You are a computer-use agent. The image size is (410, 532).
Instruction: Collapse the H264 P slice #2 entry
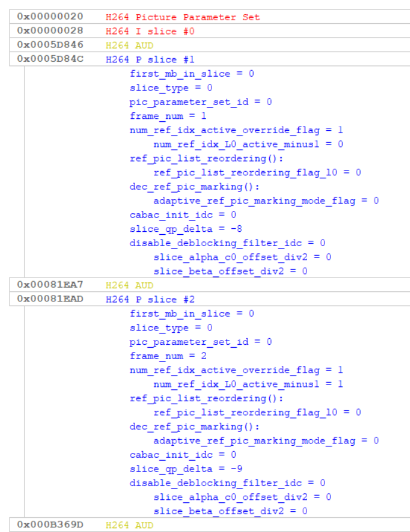pyautogui.click(x=210, y=299)
